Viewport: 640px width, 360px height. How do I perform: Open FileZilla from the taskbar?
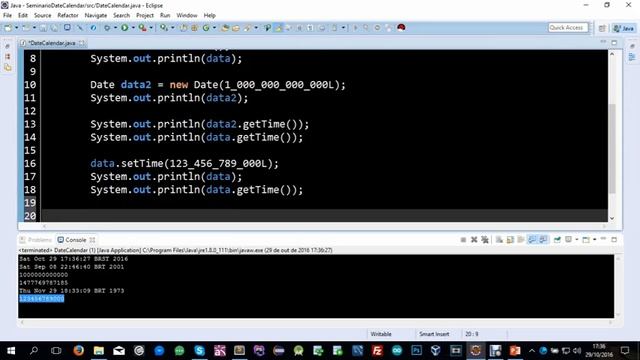[x=377, y=351]
